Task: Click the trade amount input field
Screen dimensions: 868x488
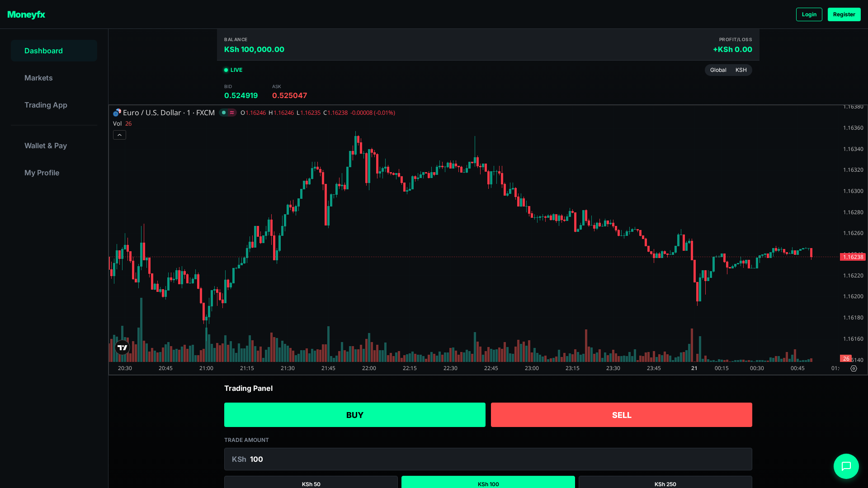Action: 488,459
